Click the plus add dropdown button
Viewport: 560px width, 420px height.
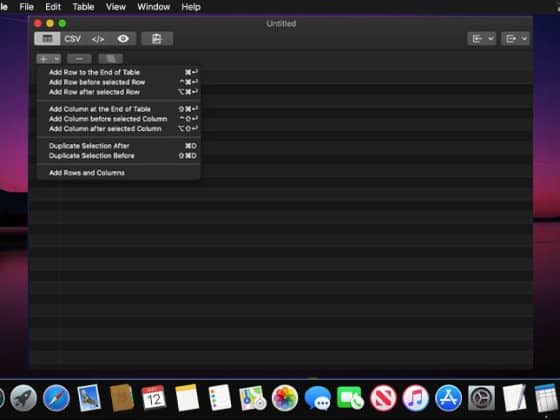[x=49, y=59]
